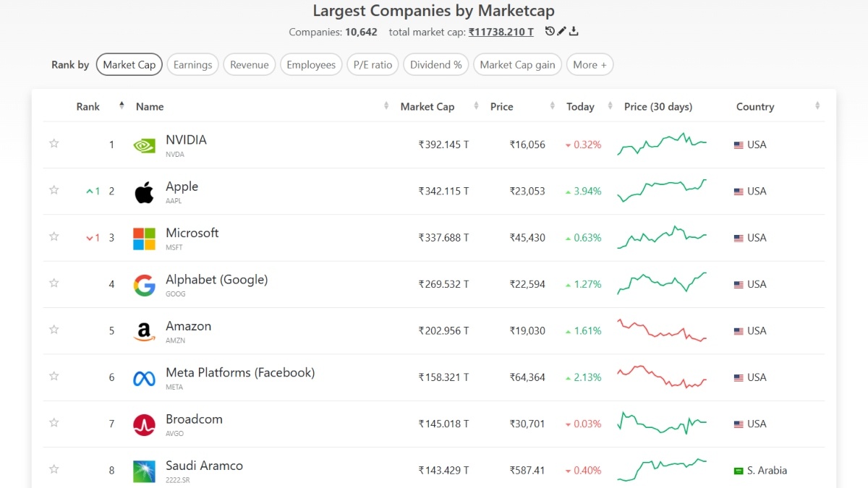Open the Apple company link

pos(182,187)
